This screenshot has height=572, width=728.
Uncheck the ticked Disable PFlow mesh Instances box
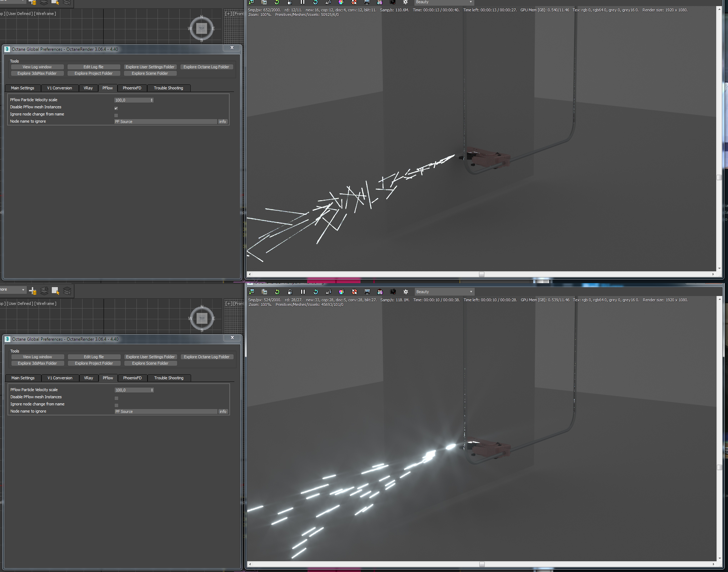116,108
